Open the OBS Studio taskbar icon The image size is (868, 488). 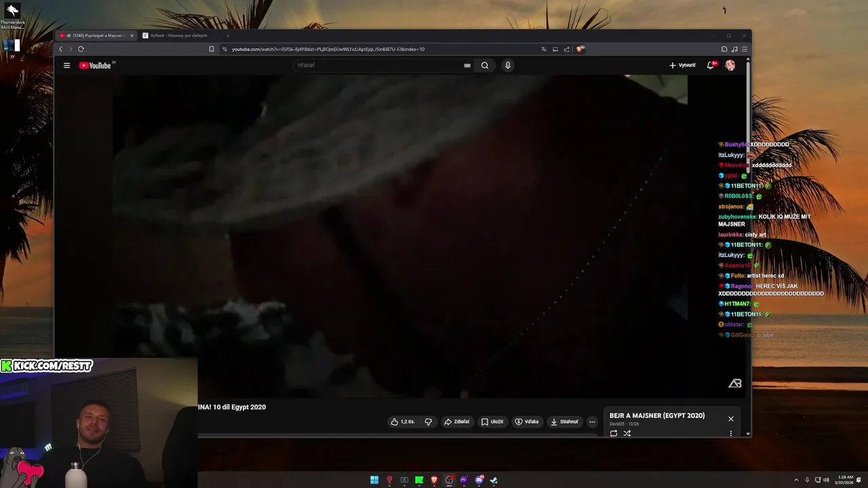tap(449, 480)
